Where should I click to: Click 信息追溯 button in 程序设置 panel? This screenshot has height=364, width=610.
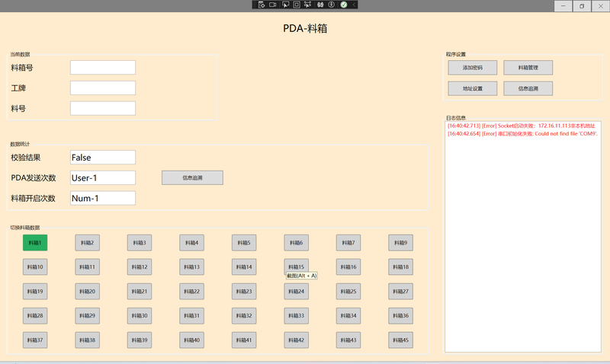[x=528, y=88]
